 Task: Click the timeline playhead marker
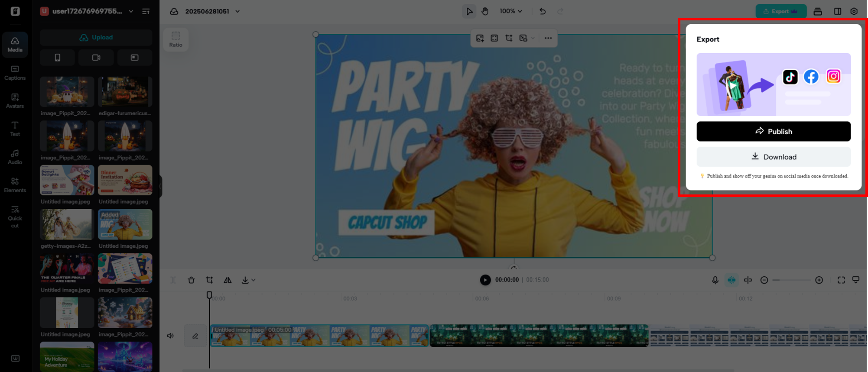(x=209, y=295)
